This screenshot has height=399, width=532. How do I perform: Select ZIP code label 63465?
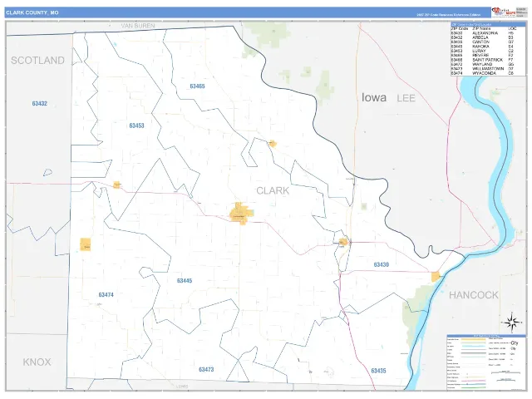(198, 86)
